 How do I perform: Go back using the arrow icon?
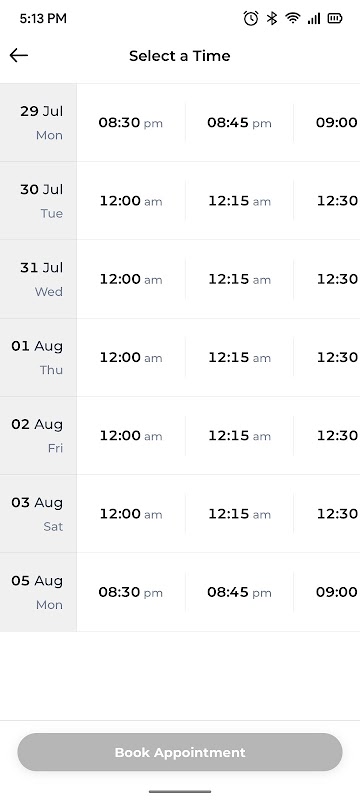[x=19, y=55]
